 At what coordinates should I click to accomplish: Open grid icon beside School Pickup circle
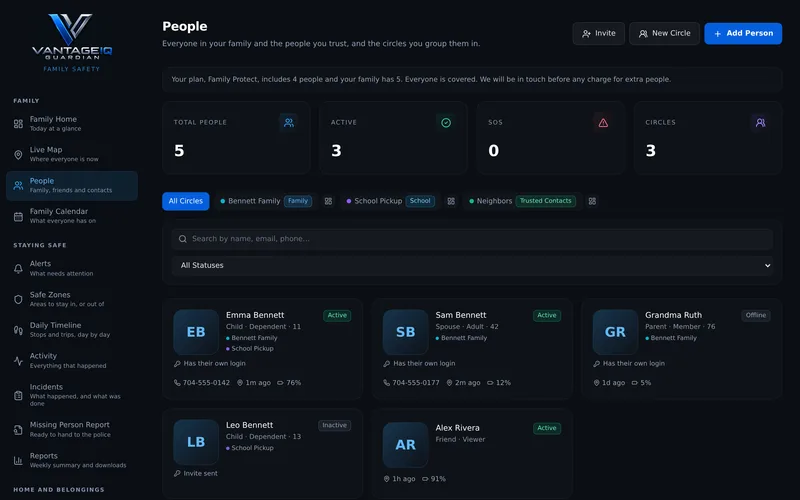pyautogui.click(x=451, y=201)
